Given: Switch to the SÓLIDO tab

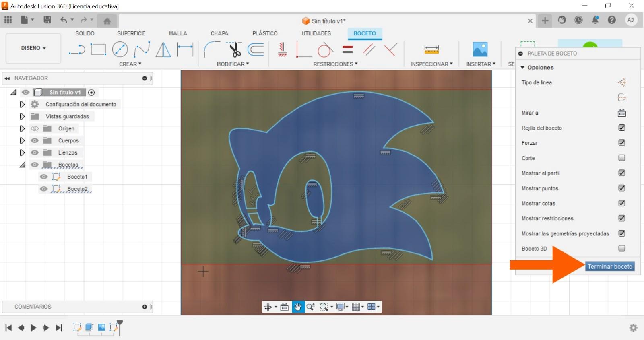Looking at the screenshot, I should click(x=85, y=33).
